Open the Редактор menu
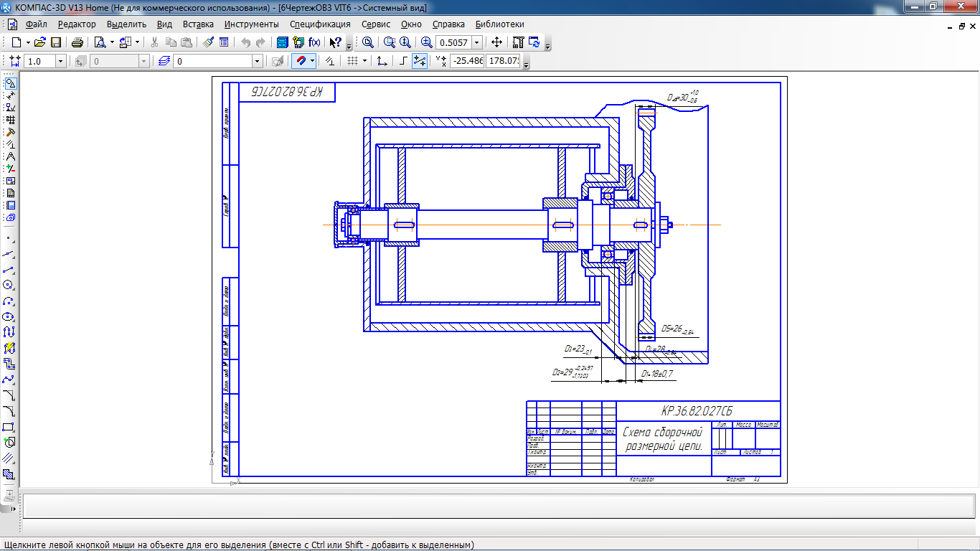This screenshot has width=980, height=551. [x=77, y=24]
